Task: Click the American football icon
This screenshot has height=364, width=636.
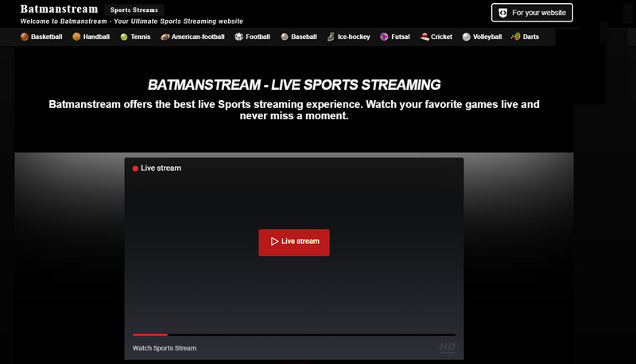Action: coord(165,37)
